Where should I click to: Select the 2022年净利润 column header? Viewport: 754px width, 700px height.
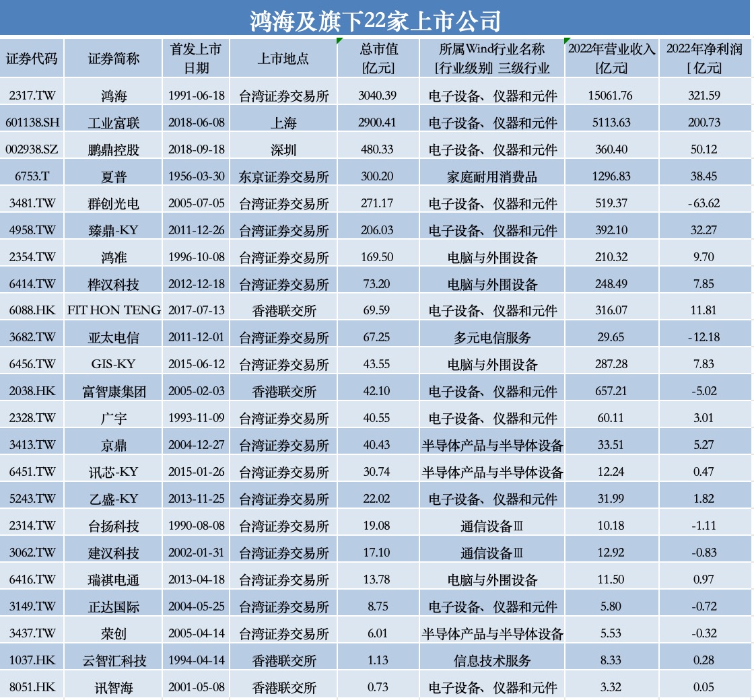pyautogui.click(x=704, y=59)
